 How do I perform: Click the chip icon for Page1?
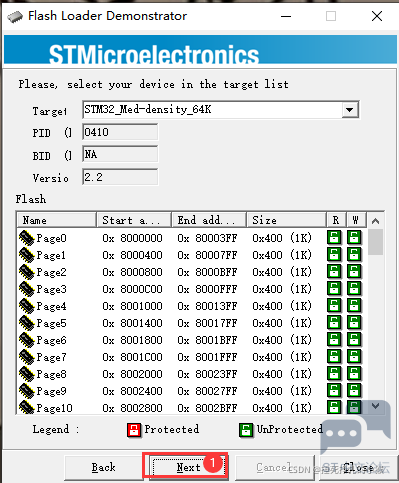pyautogui.click(x=26, y=255)
